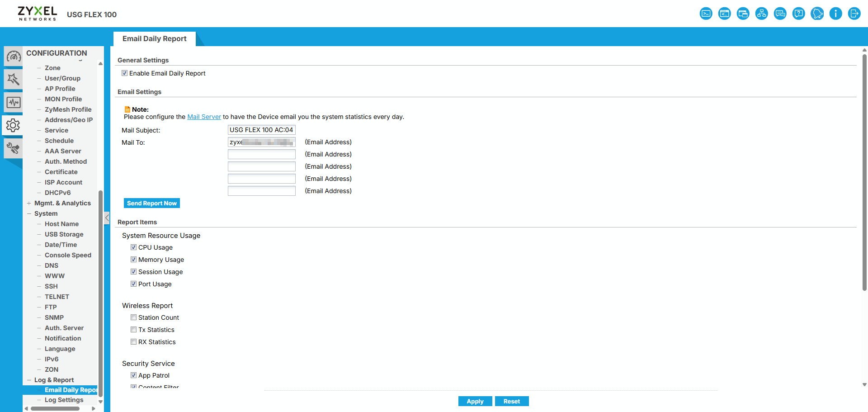Click the main content scroll-down arrow
This screenshot has height=412, width=868.
(864, 385)
